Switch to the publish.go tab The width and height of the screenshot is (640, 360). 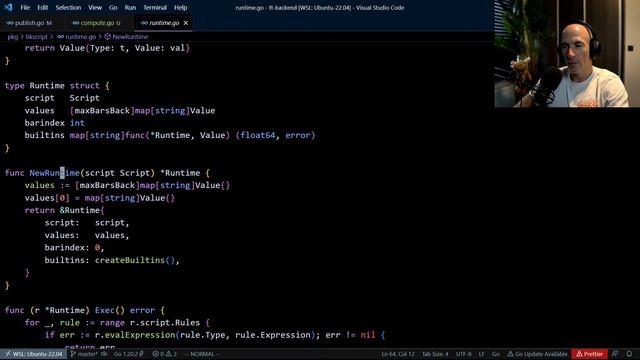[30, 23]
